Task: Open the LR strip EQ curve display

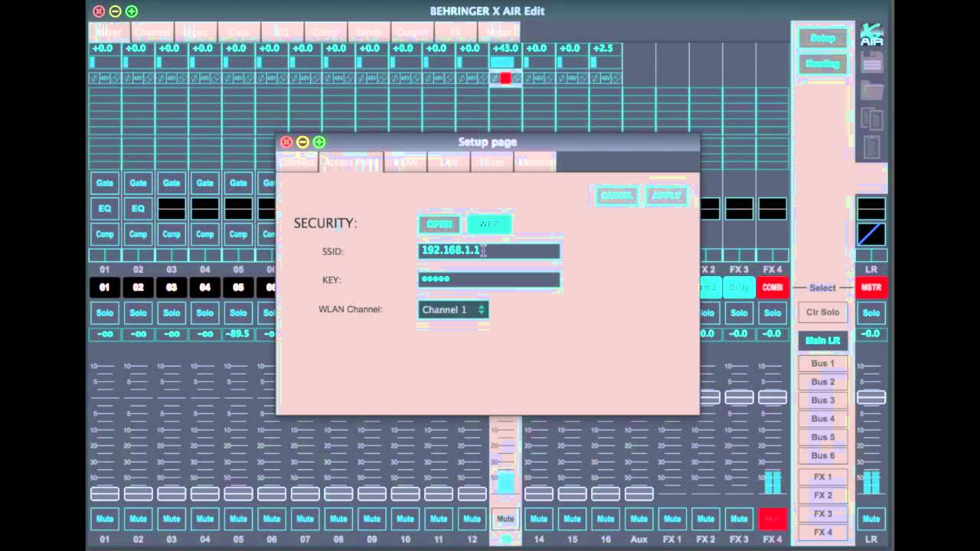Action: click(871, 208)
